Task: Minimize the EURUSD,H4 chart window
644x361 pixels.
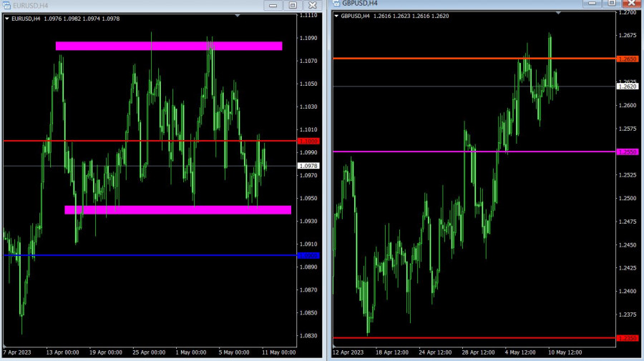Action: (x=273, y=6)
